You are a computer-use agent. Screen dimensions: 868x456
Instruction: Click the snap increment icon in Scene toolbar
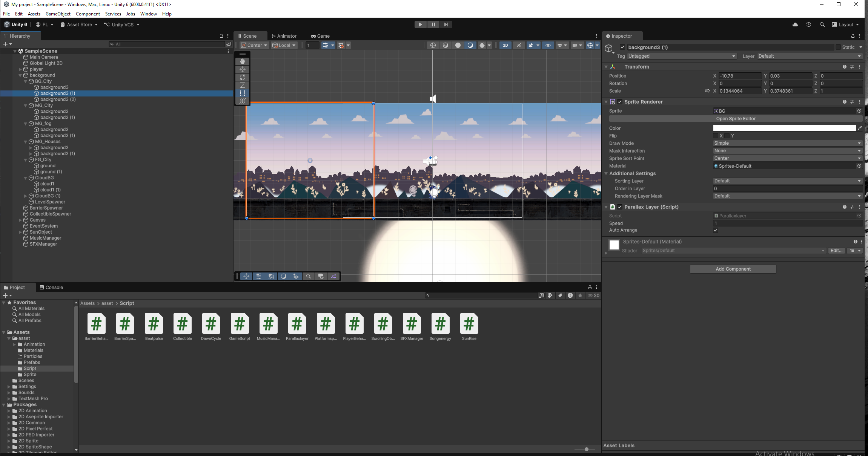(x=341, y=45)
